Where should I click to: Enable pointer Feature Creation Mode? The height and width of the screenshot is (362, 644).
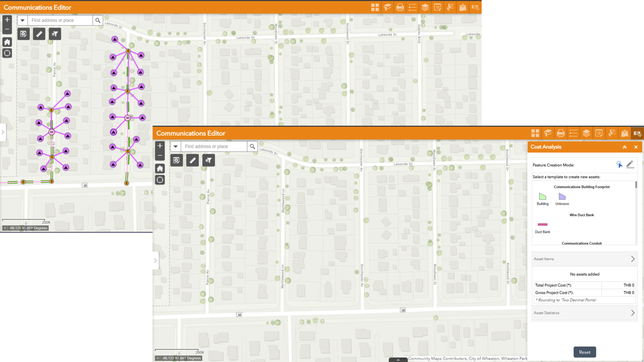(x=619, y=164)
